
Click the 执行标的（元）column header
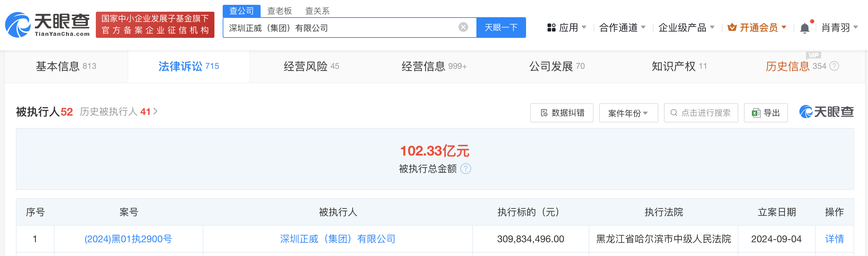[531, 212]
